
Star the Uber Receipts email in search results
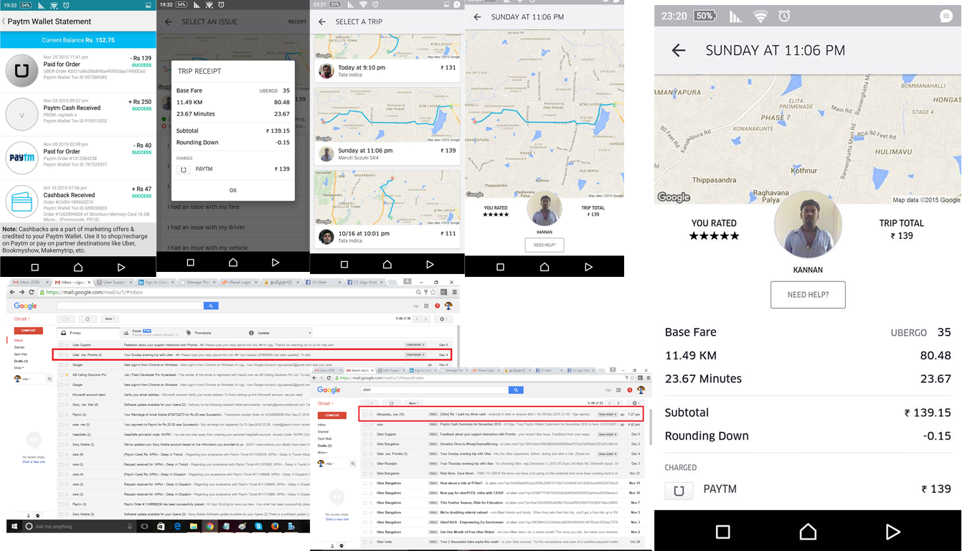(x=370, y=463)
